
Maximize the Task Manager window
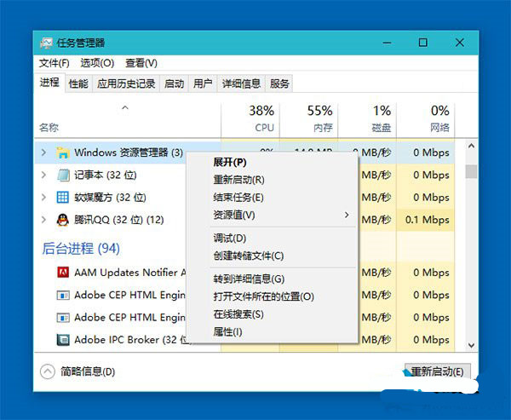click(x=423, y=43)
